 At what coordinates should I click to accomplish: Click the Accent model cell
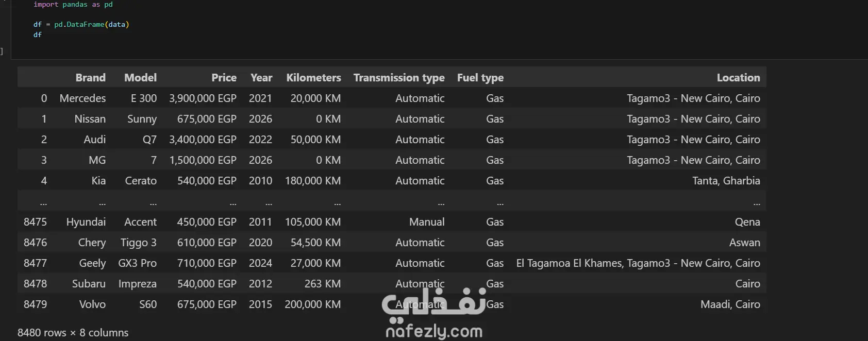pyautogui.click(x=140, y=222)
